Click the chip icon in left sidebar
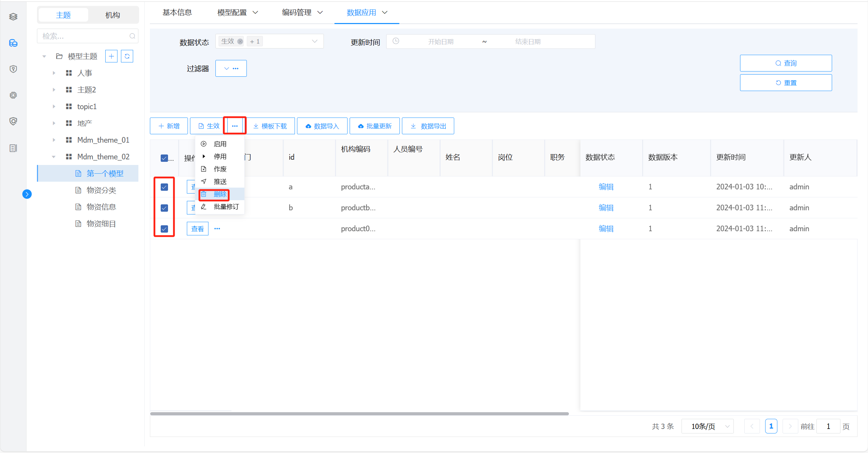 [13, 95]
